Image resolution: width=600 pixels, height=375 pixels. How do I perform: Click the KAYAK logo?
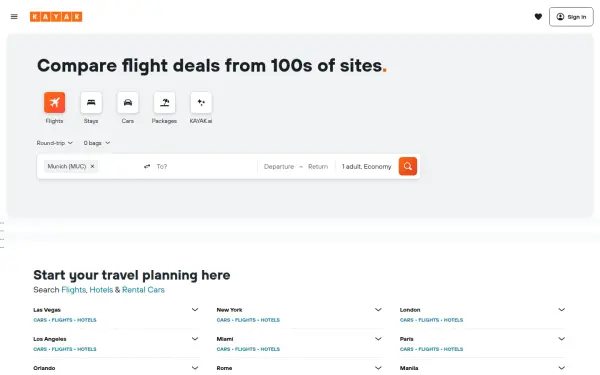(x=56, y=16)
